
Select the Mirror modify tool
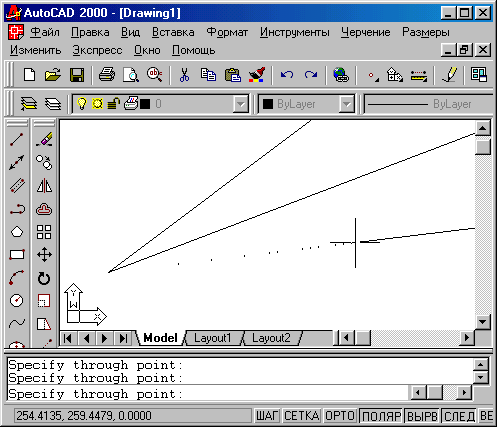(44, 186)
